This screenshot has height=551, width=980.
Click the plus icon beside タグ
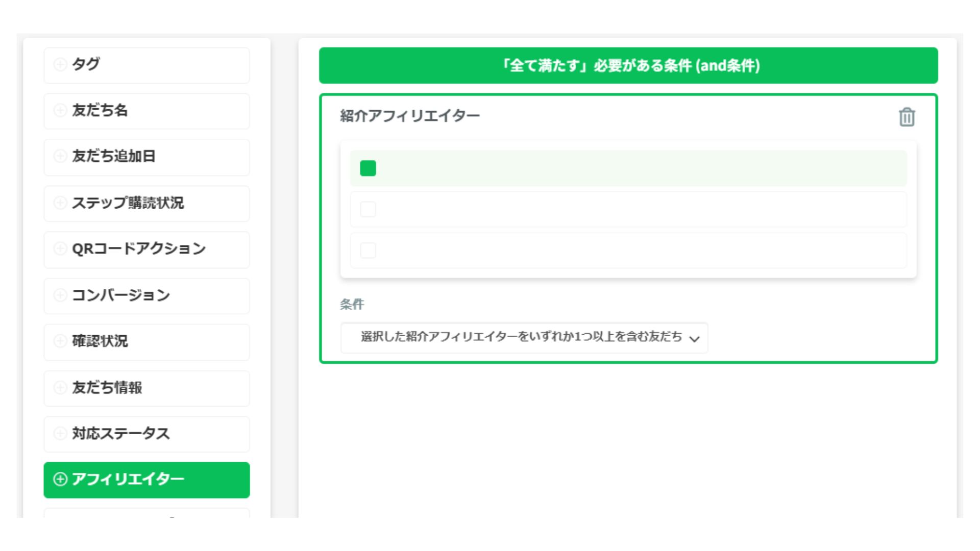pos(60,64)
